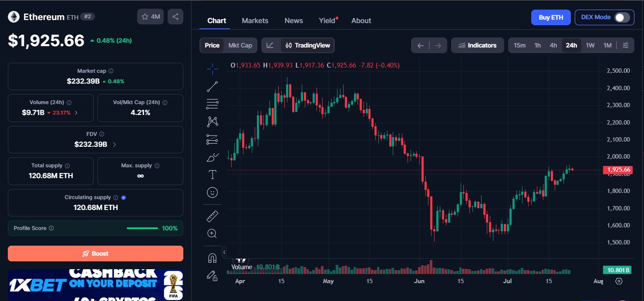The height and width of the screenshot is (301, 644).
Task: Open the News tab
Action: coord(294,20)
